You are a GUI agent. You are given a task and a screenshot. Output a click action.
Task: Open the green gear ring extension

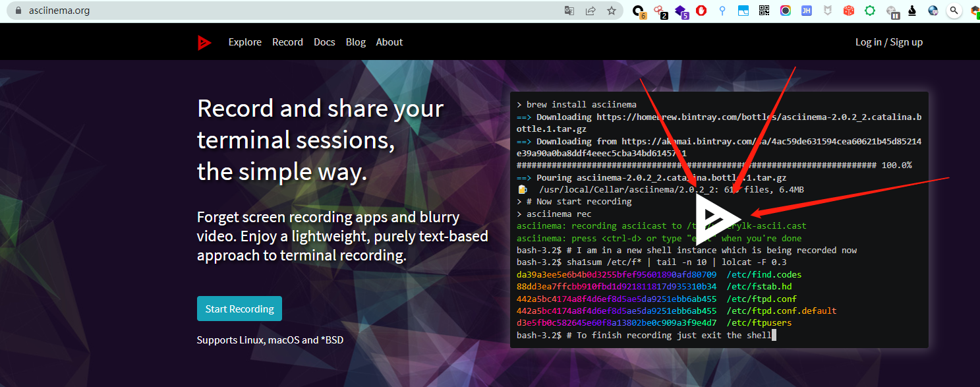[870, 11]
